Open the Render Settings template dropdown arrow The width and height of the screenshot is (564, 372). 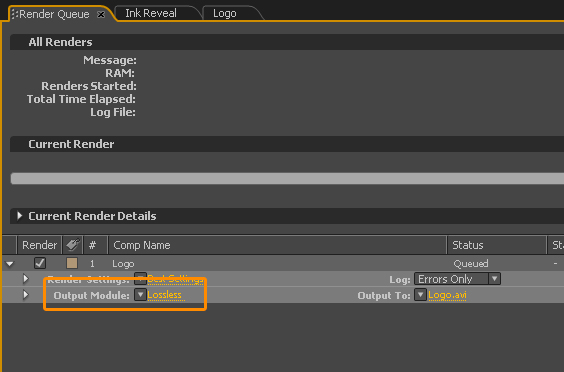click(x=140, y=278)
